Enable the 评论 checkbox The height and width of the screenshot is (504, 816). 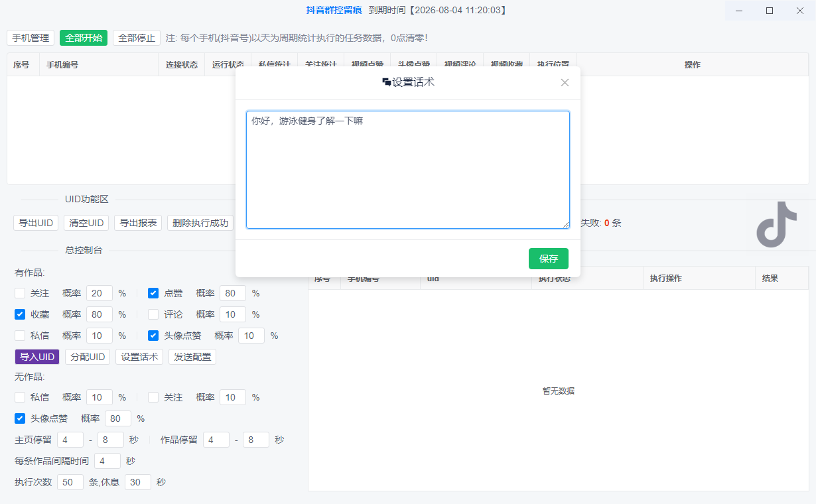pyautogui.click(x=153, y=314)
